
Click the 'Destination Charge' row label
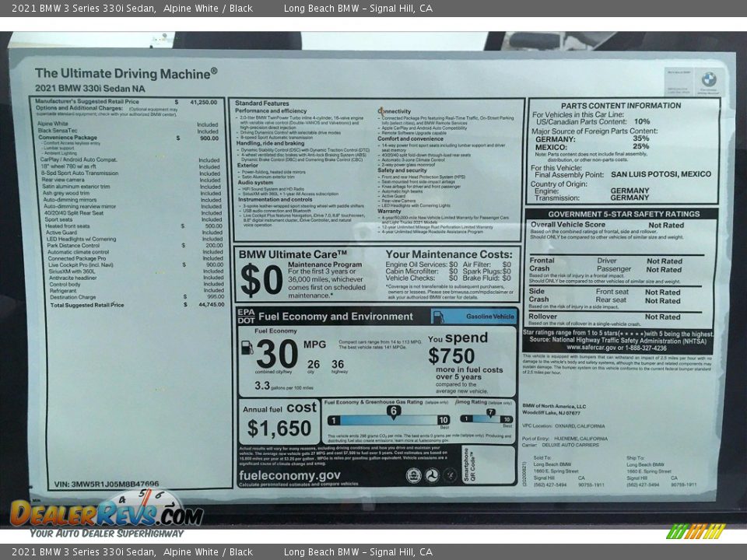click(73, 297)
